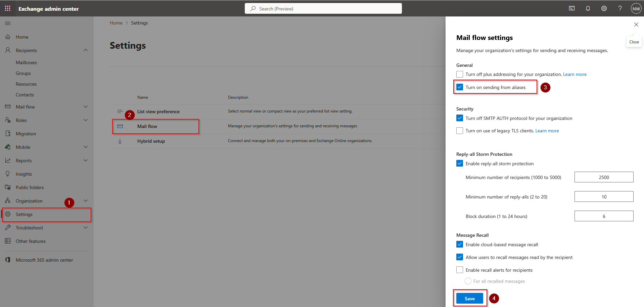Click the Insights lightbulb icon
Screen dimensions: 644x307
click(8, 174)
